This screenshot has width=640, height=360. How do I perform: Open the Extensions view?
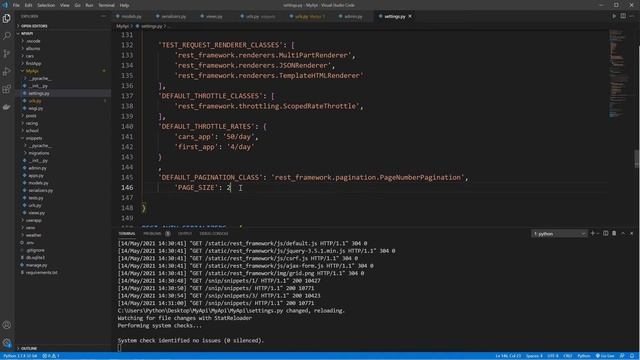[x=7, y=89]
